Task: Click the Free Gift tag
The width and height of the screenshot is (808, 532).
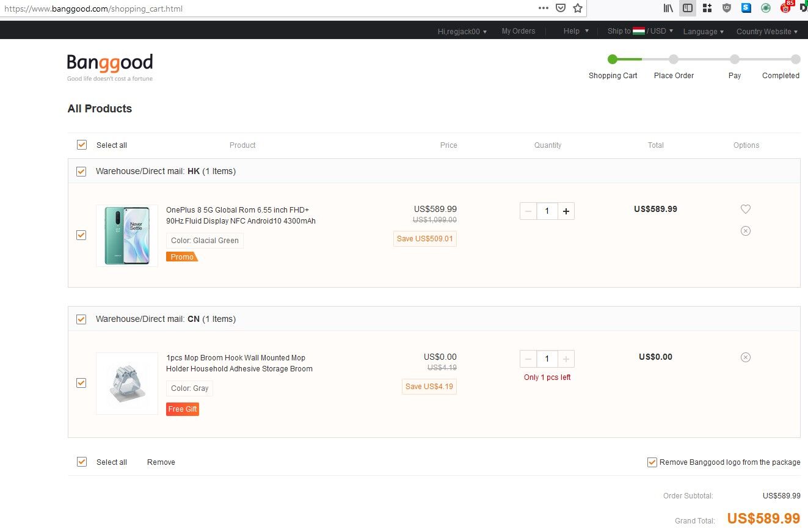Action: 183,409
